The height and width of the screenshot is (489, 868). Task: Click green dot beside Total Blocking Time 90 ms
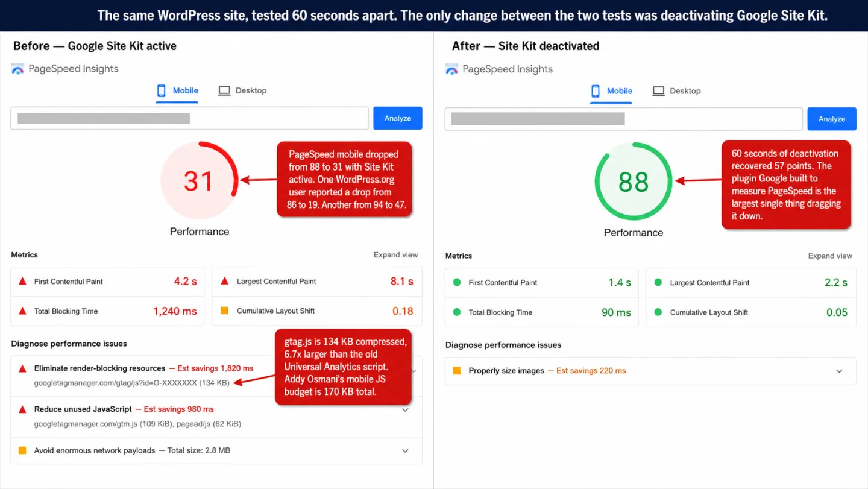coord(456,312)
